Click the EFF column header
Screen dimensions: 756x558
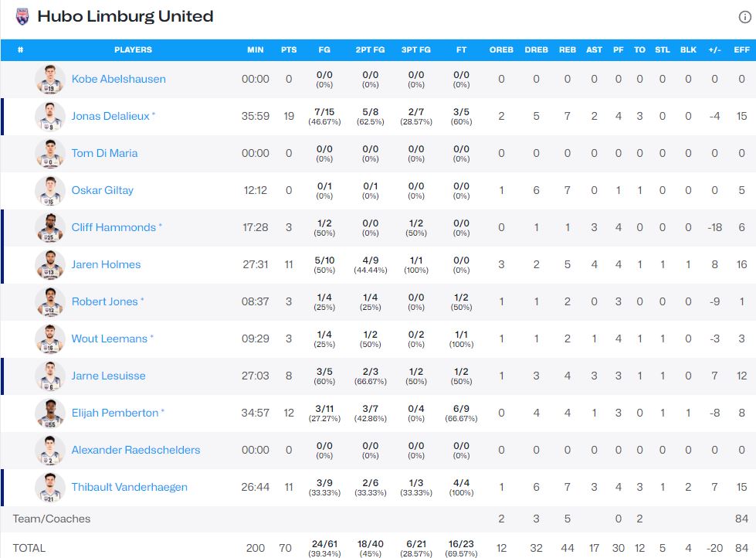tap(741, 49)
